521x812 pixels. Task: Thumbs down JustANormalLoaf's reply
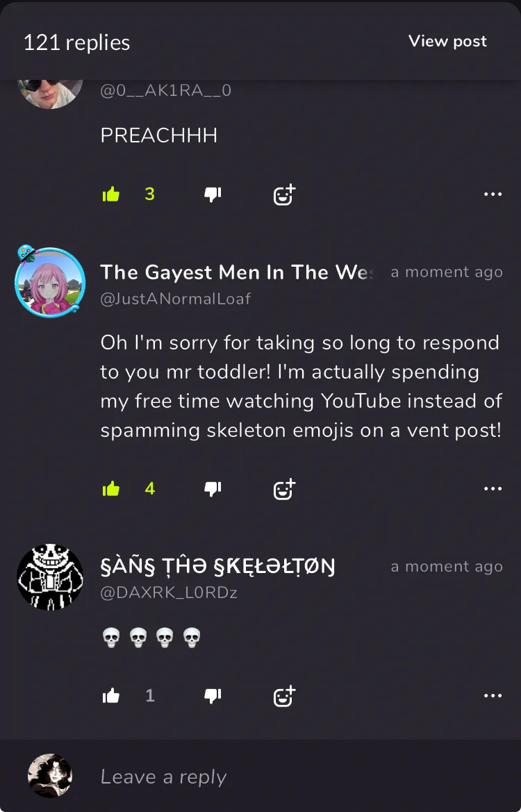coord(213,489)
